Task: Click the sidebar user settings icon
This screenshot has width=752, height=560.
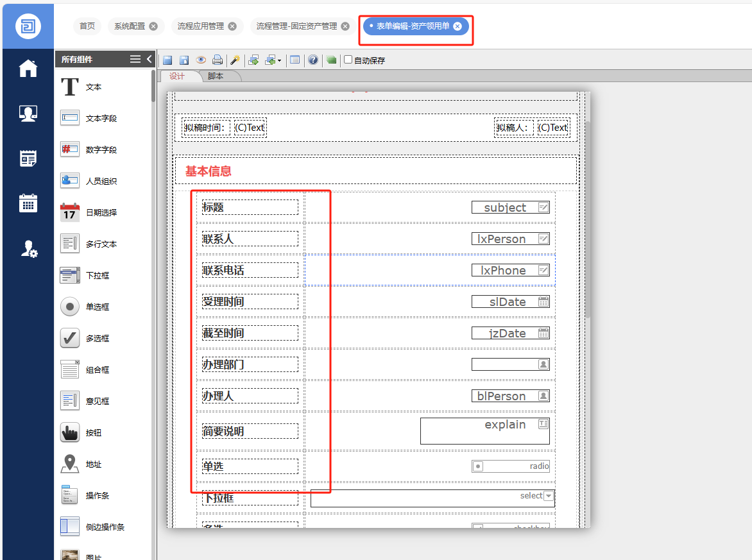Action: tap(30, 249)
